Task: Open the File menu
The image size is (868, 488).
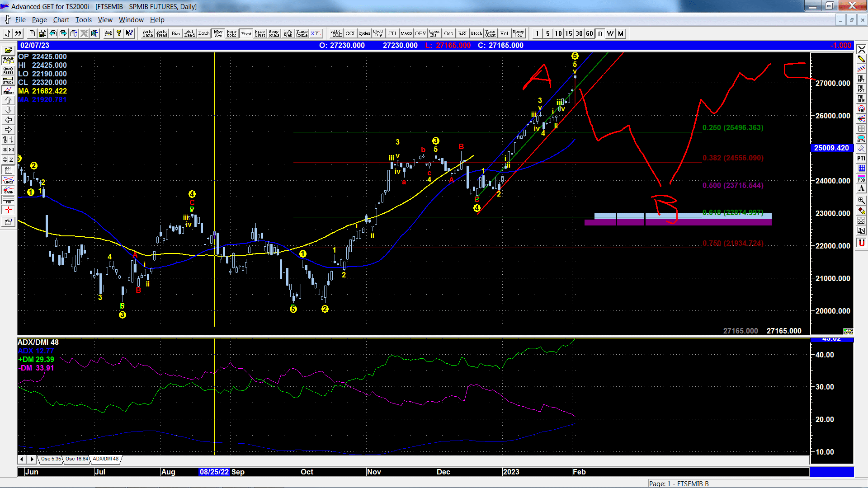Action: [x=20, y=20]
